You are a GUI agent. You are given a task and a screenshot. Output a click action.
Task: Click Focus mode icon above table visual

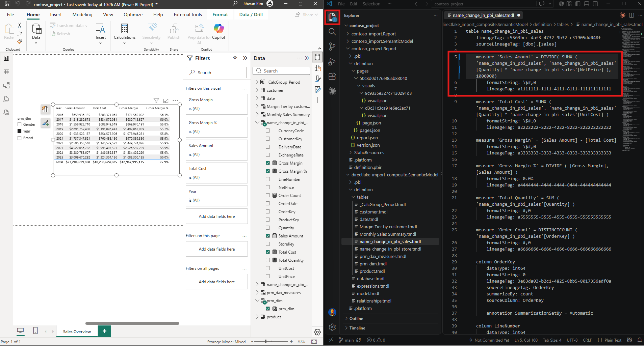coord(166,100)
